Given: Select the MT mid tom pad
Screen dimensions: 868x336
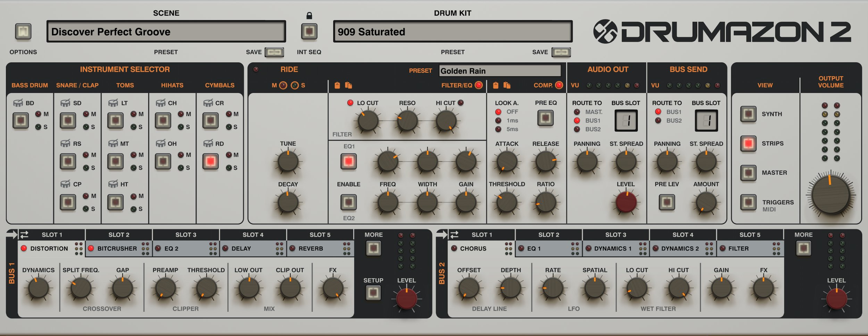Looking at the screenshot, I should point(115,161).
